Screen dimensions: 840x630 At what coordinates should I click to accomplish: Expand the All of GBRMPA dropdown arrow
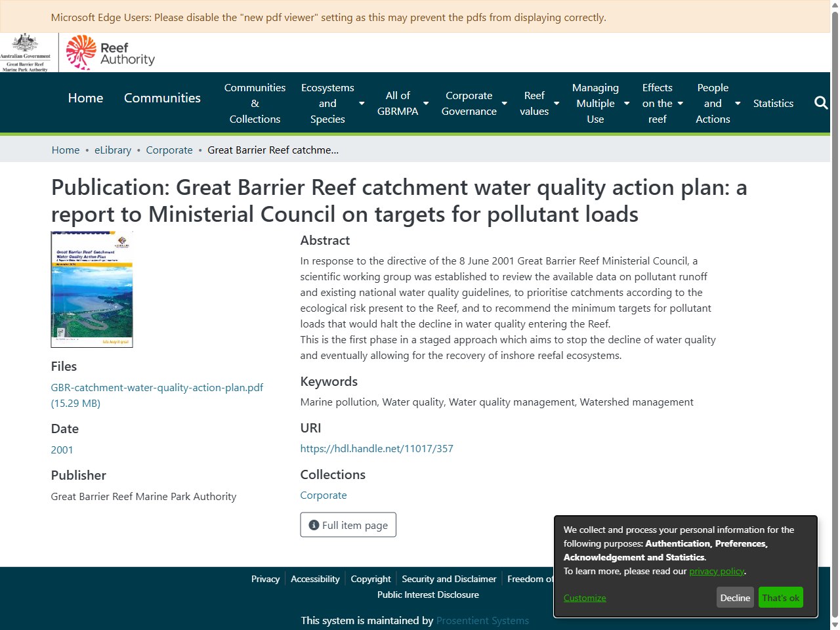[x=426, y=104]
